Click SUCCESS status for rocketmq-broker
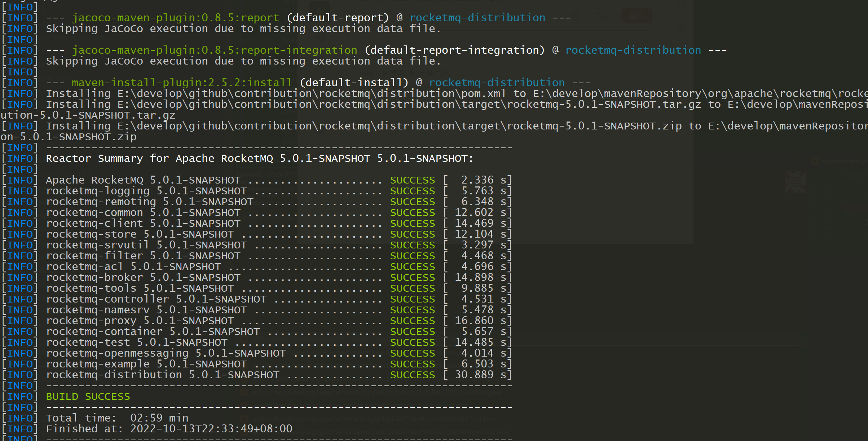868x441 pixels. 412,277
